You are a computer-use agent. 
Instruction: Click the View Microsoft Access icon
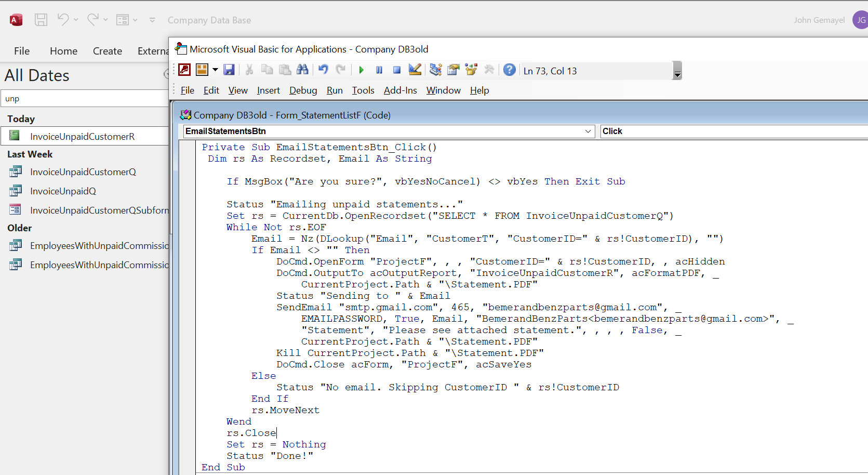coord(184,70)
